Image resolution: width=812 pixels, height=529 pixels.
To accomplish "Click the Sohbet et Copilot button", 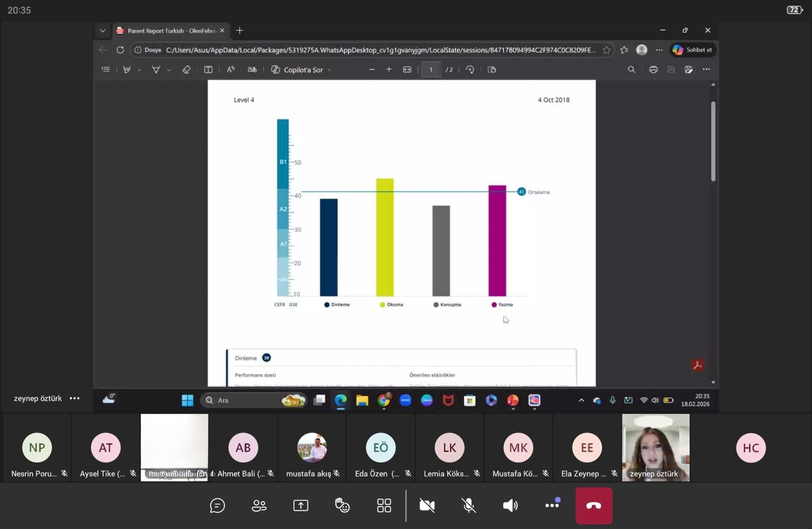I will tap(693, 50).
